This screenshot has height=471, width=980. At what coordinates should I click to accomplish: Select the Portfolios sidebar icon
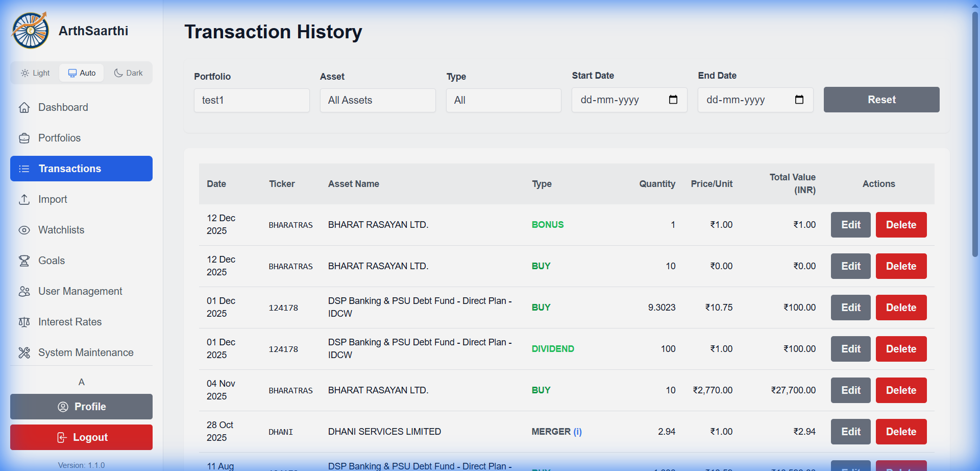24,138
